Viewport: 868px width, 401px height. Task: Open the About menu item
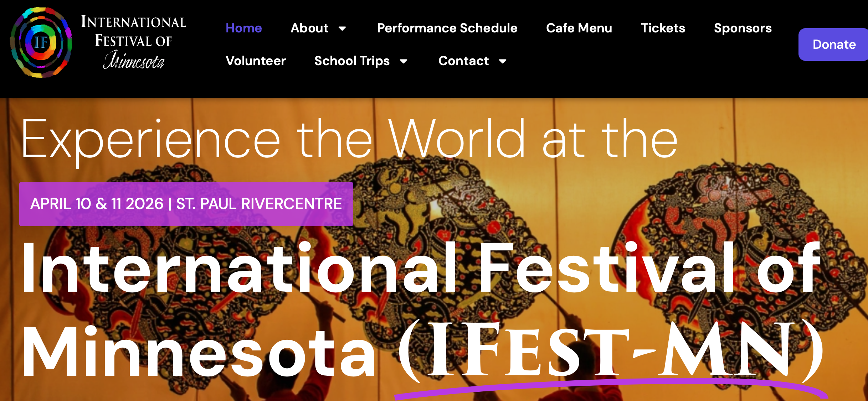pos(309,28)
